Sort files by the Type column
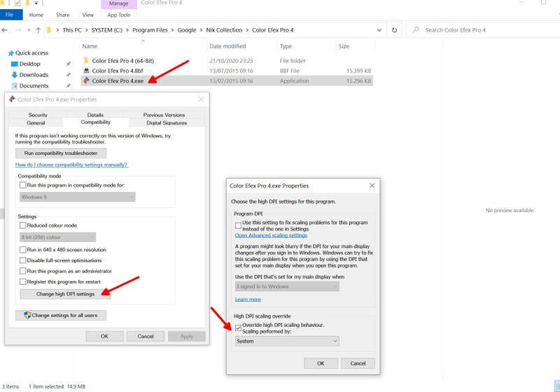Image resolution: width=560 pixels, height=392 pixels. (x=286, y=46)
